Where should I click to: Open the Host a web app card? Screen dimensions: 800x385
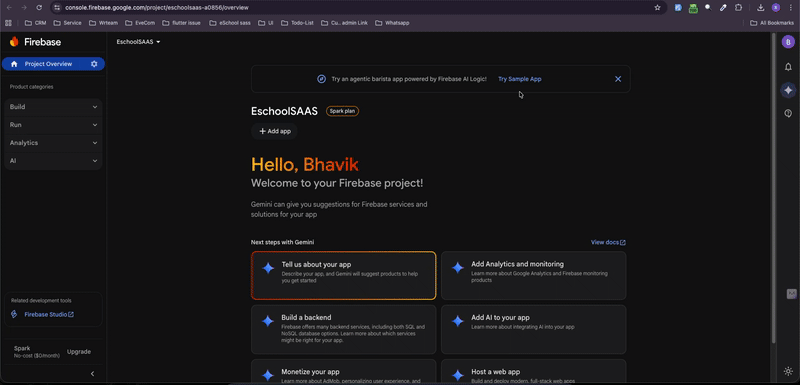point(533,372)
